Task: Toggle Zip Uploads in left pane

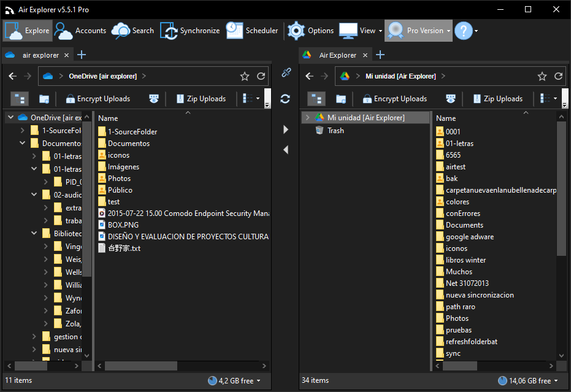Action: pyautogui.click(x=201, y=99)
